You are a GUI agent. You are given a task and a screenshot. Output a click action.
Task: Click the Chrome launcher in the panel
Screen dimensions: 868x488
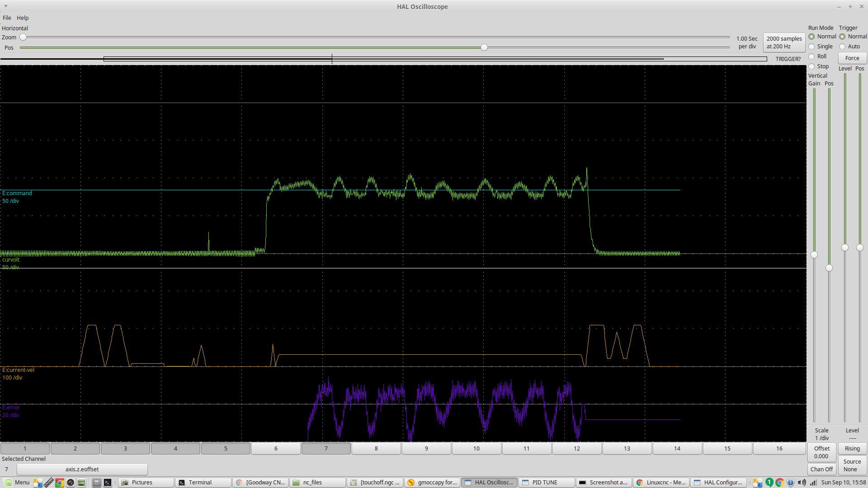[59, 483]
